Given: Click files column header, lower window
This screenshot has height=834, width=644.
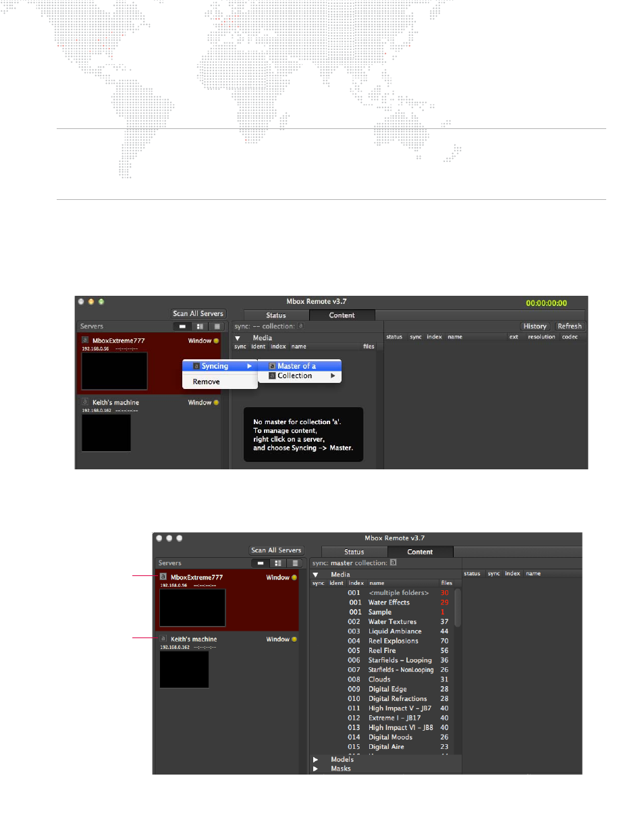Looking at the screenshot, I should tap(446, 583).
